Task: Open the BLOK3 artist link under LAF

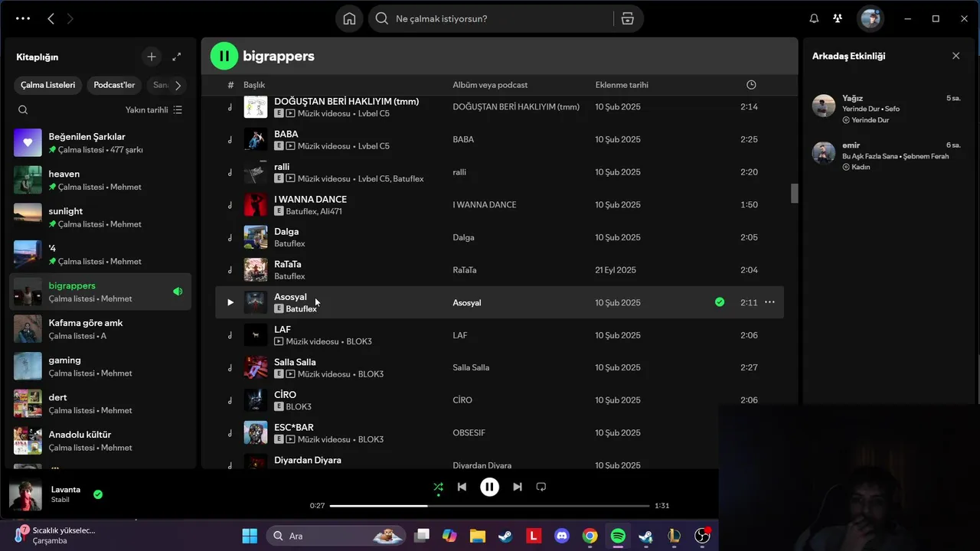Action: coord(359,341)
